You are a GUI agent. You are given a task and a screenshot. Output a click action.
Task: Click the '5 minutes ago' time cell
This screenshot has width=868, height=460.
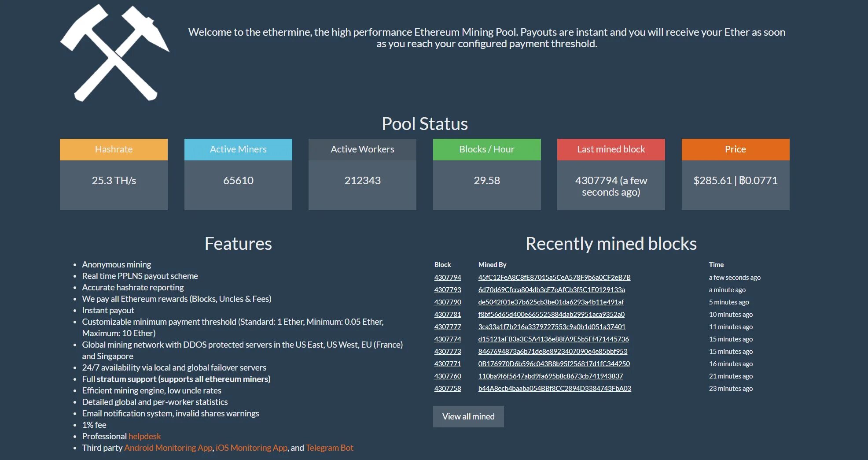[x=729, y=302]
